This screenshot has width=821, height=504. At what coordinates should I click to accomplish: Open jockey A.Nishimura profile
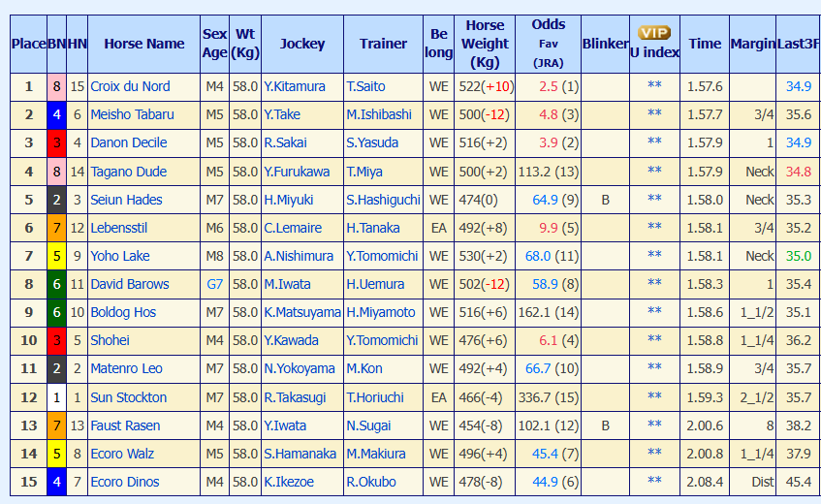[299, 257]
